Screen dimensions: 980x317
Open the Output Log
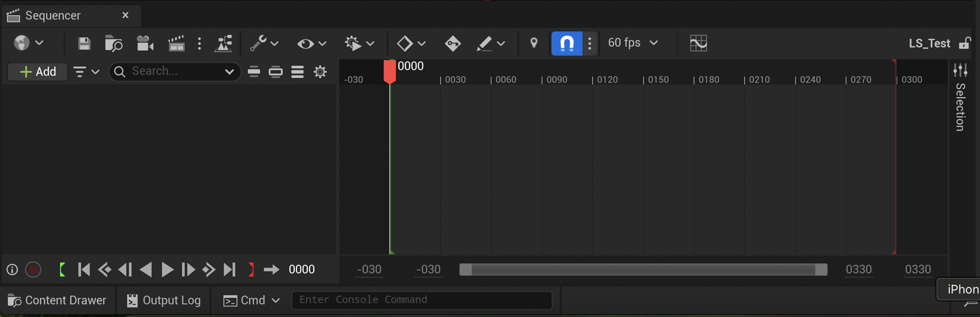[x=163, y=300]
